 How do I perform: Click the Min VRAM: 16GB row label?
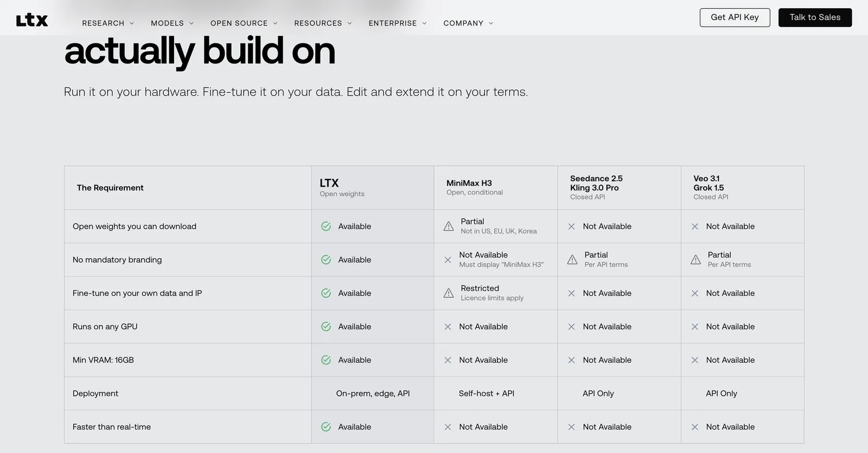tap(103, 360)
